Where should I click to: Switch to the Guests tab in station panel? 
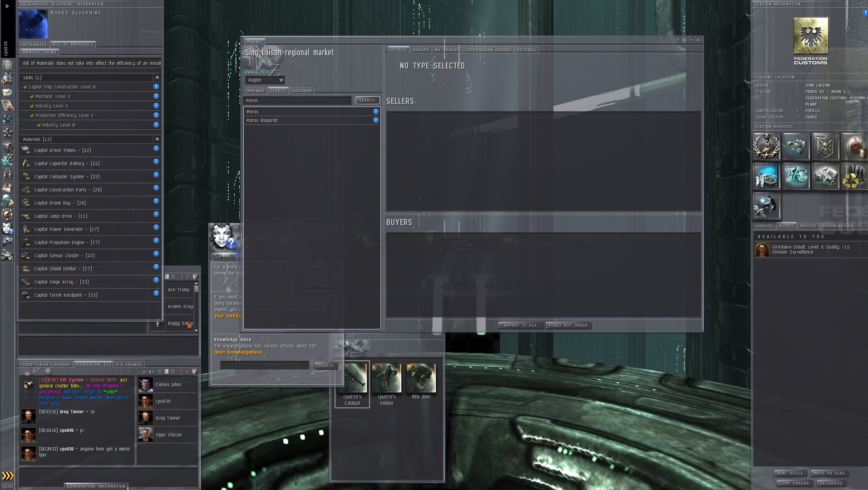click(765, 226)
